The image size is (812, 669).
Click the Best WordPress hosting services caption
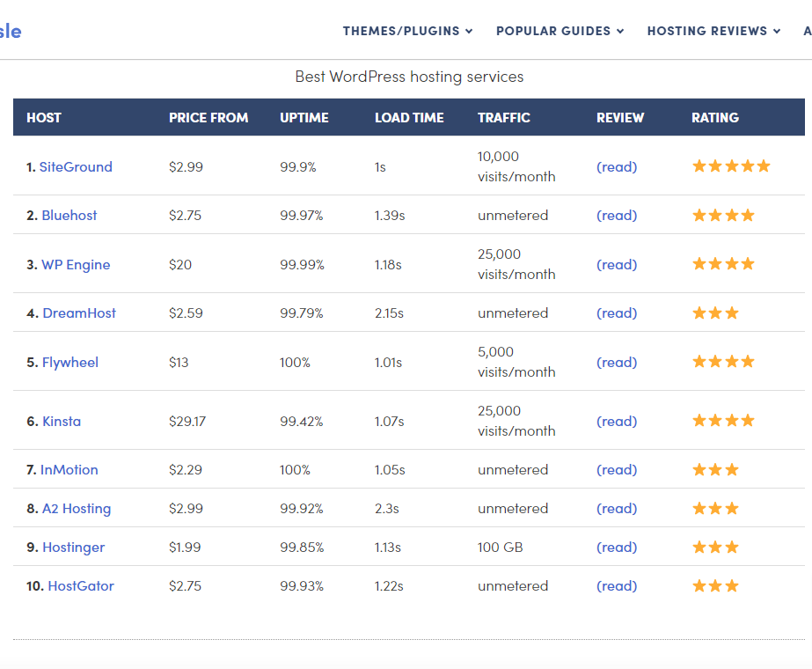click(409, 77)
